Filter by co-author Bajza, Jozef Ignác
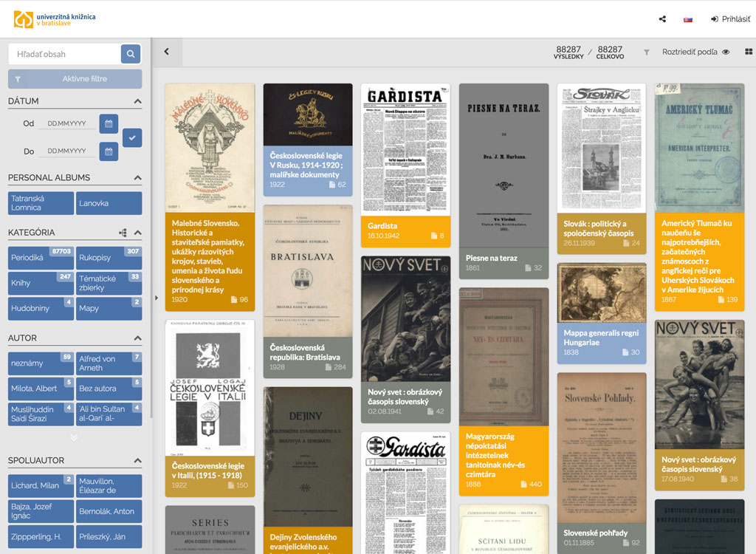Image resolution: width=756 pixels, height=554 pixels. coord(41,511)
